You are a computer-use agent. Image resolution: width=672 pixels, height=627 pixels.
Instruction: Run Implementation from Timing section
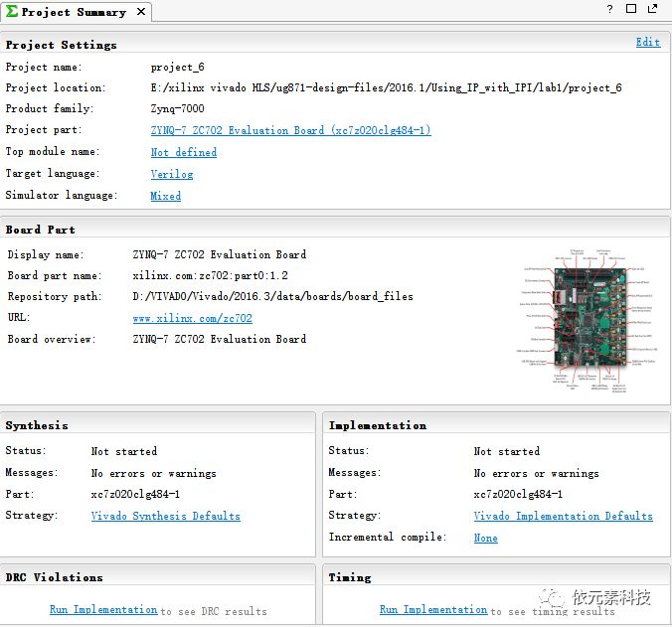(x=433, y=609)
